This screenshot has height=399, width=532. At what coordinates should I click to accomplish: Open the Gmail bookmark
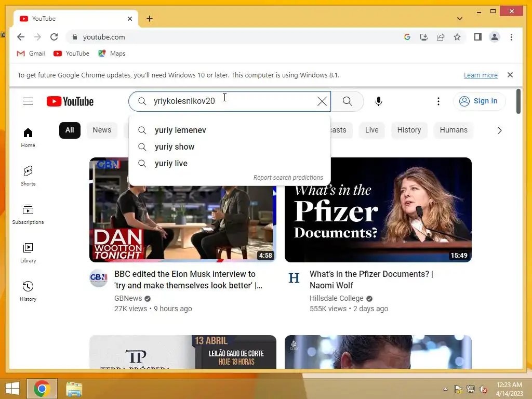coord(31,54)
